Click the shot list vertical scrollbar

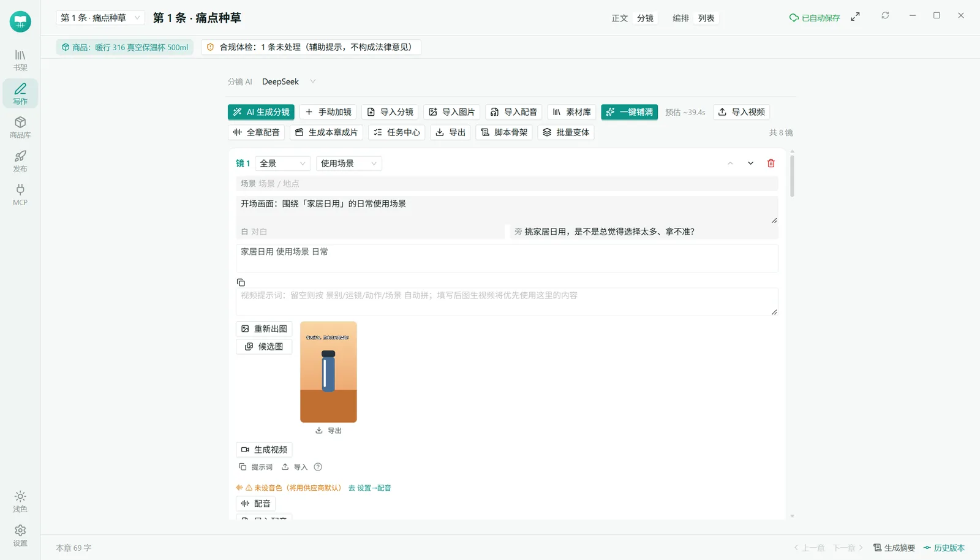click(792, 176)
